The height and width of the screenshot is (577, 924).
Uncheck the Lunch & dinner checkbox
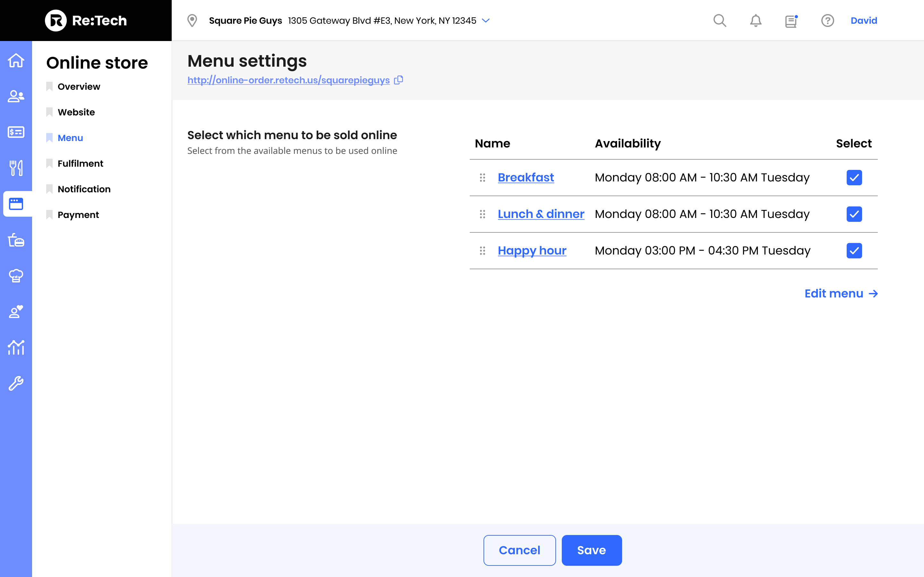pos(854,214)
